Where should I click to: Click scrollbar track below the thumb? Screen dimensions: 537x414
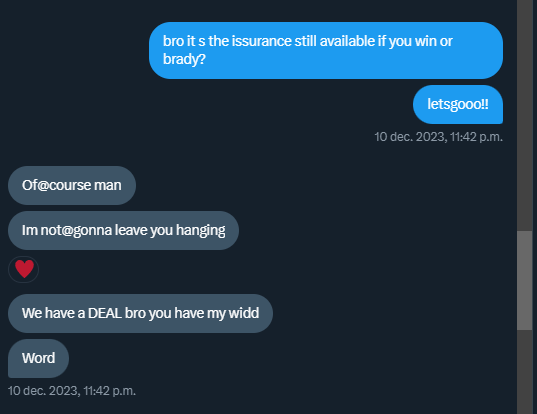pyautogui.click(x=524, y=372)
